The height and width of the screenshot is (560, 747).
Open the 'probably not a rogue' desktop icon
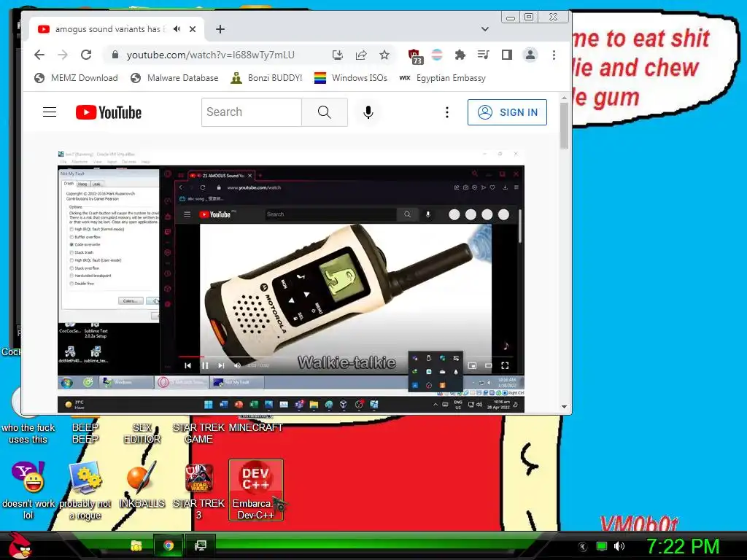[x=85, y=491]
